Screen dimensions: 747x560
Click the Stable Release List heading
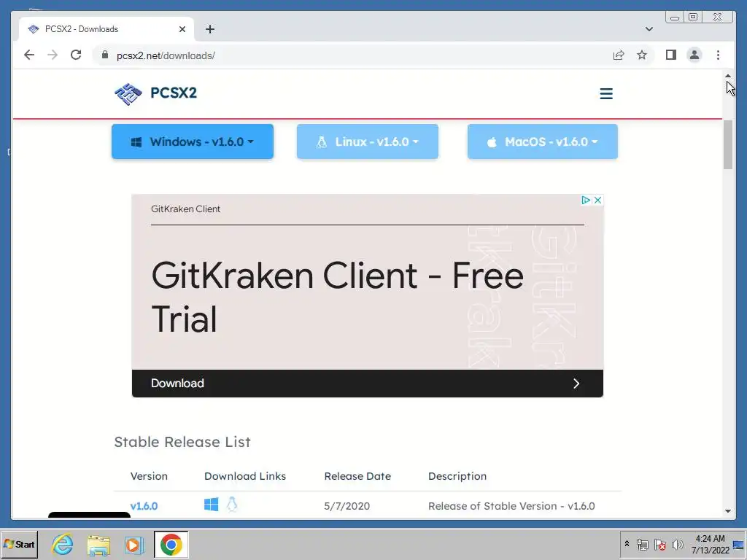point(182,442)
